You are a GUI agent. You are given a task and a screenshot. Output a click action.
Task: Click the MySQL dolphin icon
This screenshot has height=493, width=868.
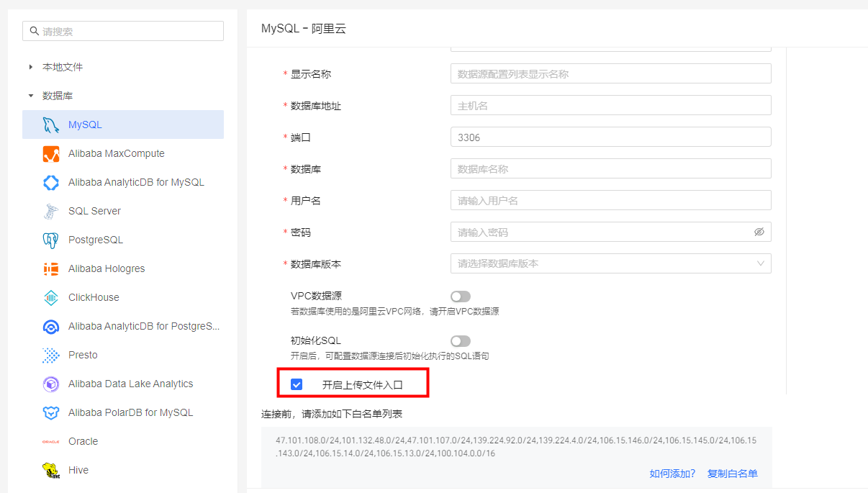[50, 125]
